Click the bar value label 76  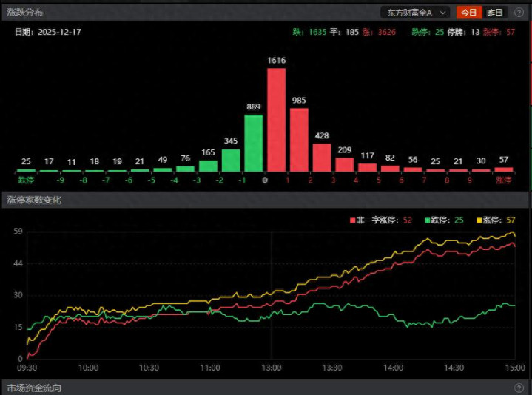coord(185,158)
